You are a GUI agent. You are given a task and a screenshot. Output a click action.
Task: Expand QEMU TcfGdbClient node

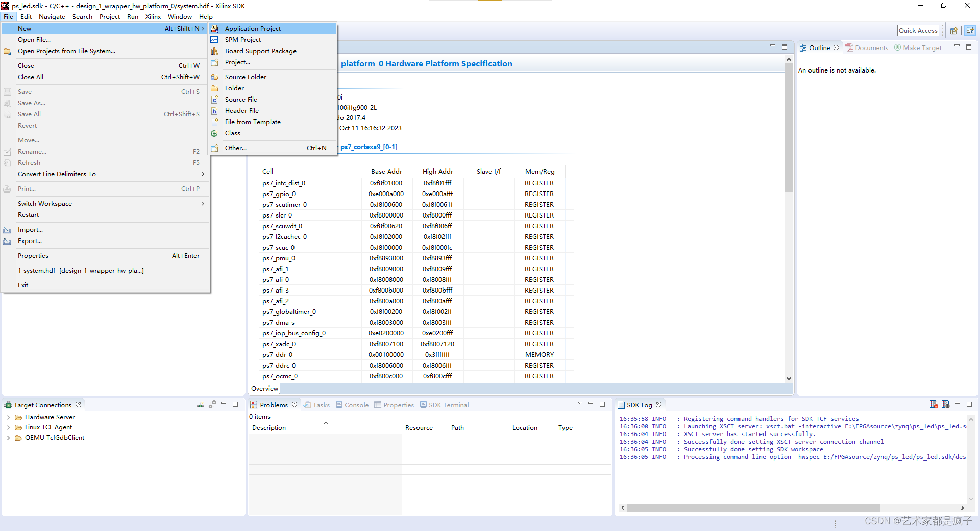[8, 438]
